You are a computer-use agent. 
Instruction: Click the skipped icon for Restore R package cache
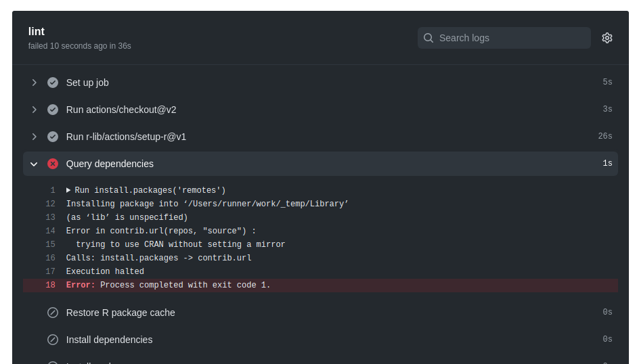pyautogui.click(x=53, y=313)
